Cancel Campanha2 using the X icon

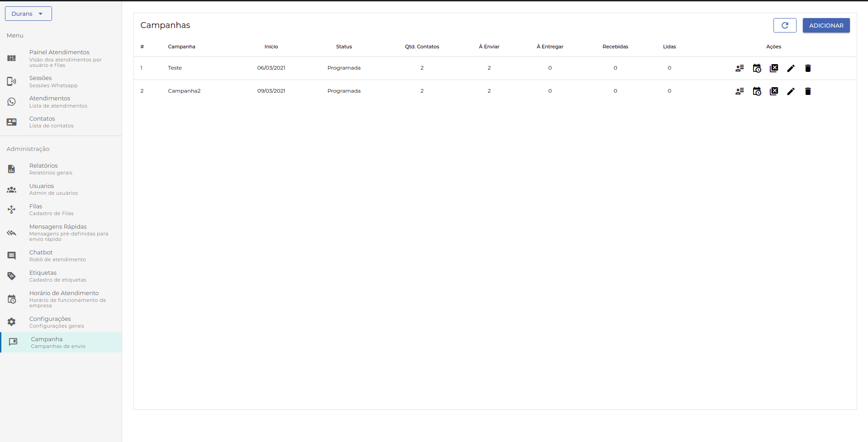point(774,91)
